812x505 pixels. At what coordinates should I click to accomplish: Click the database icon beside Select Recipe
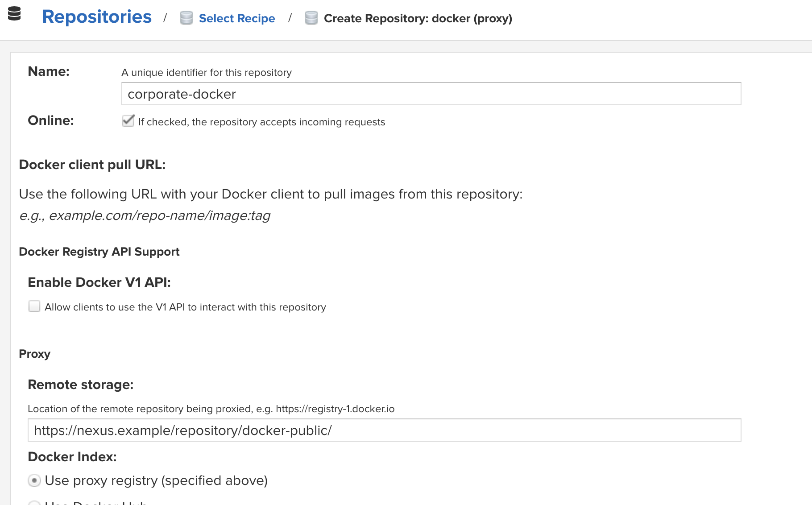point(186,18)
